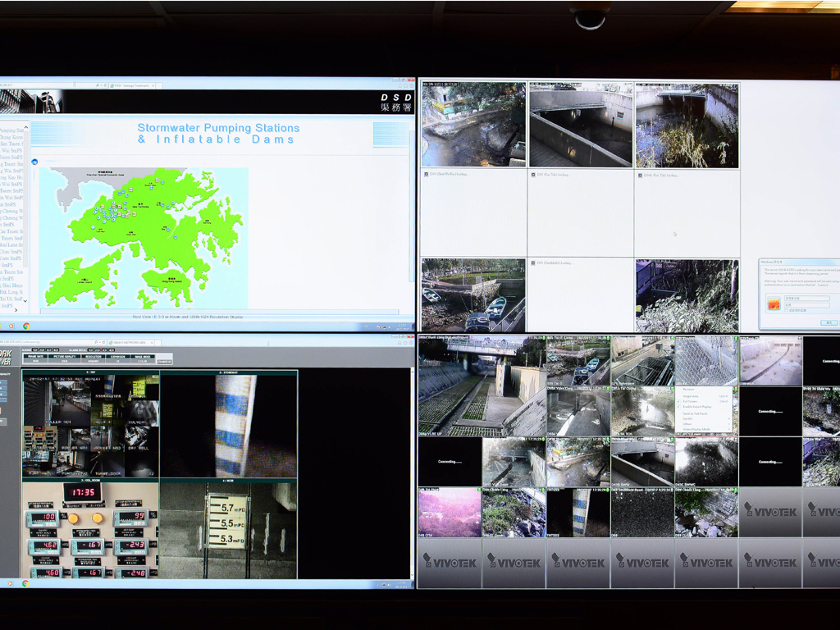
Task: Confirm the Windows security dialog with the OK button
Action: (829, 322)
